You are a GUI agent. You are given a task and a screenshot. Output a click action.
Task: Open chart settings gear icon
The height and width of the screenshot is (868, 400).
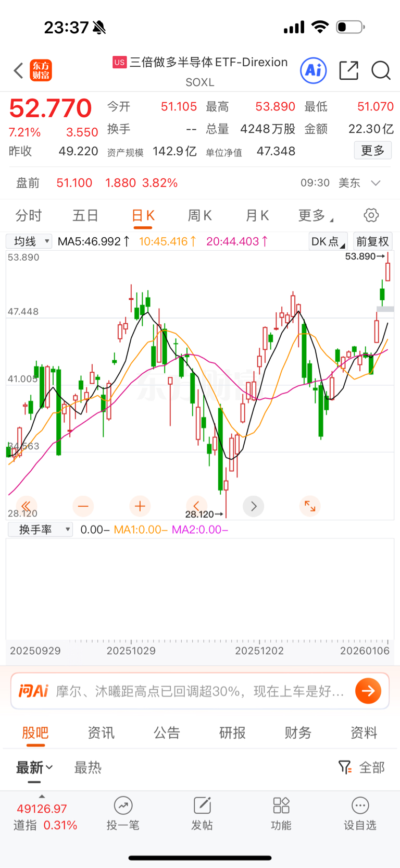tap(371, 215)
